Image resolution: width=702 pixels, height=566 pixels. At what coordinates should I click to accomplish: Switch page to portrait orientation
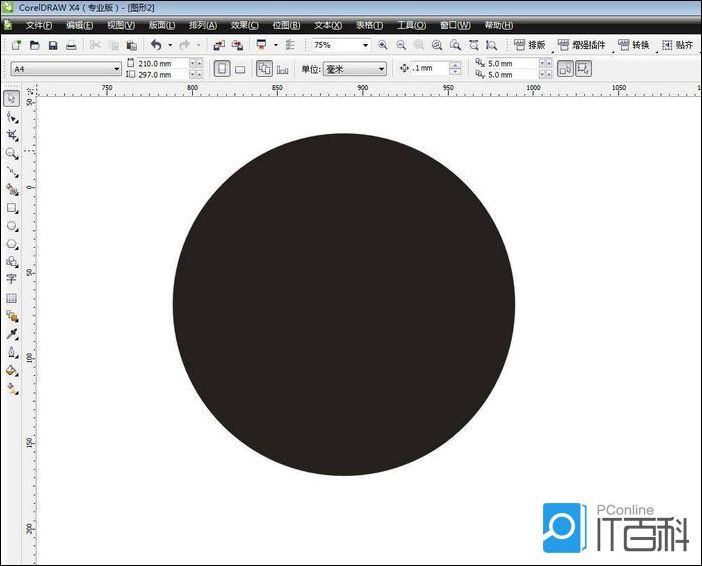tap(221, 69)
